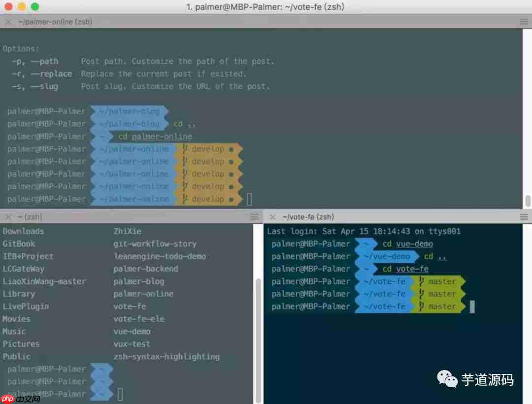Open the hamburger menu on ~ (zsh) pane
The height and width of the screenshot is (404, 532).
click(254, 216)
